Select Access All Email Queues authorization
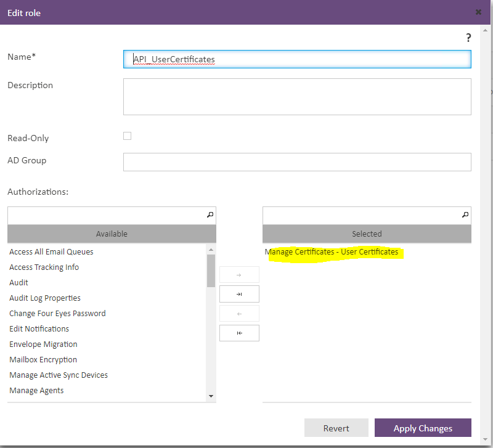 [51, 252]
